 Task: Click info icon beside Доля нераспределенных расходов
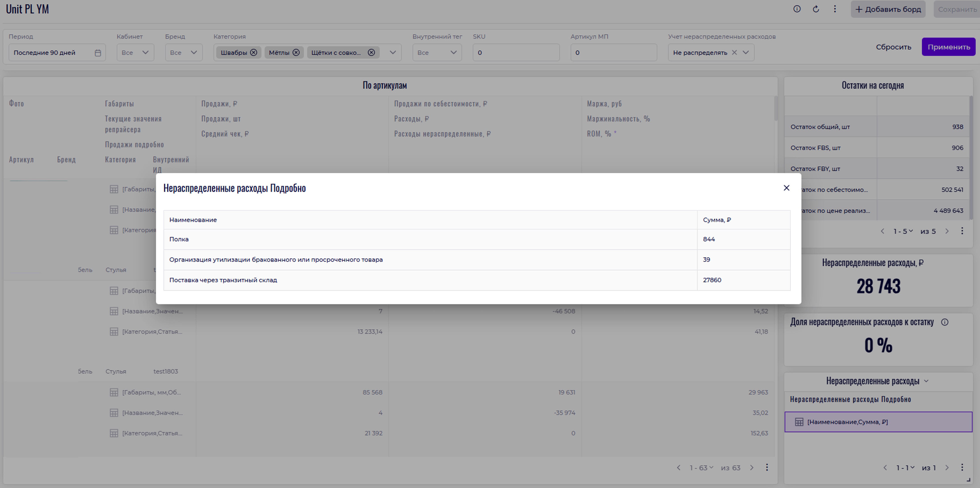[945, 322]
